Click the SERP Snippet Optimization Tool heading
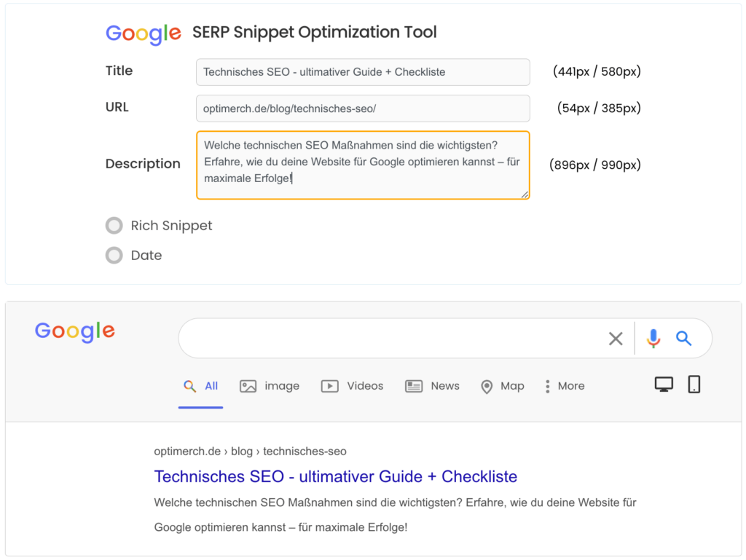 click(x=315, y=32)
